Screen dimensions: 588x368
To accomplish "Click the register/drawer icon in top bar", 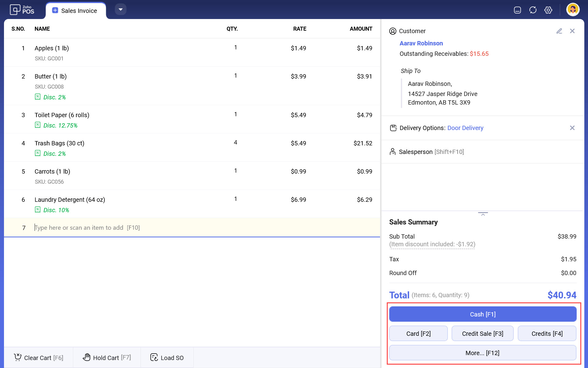I will point(517,10).
